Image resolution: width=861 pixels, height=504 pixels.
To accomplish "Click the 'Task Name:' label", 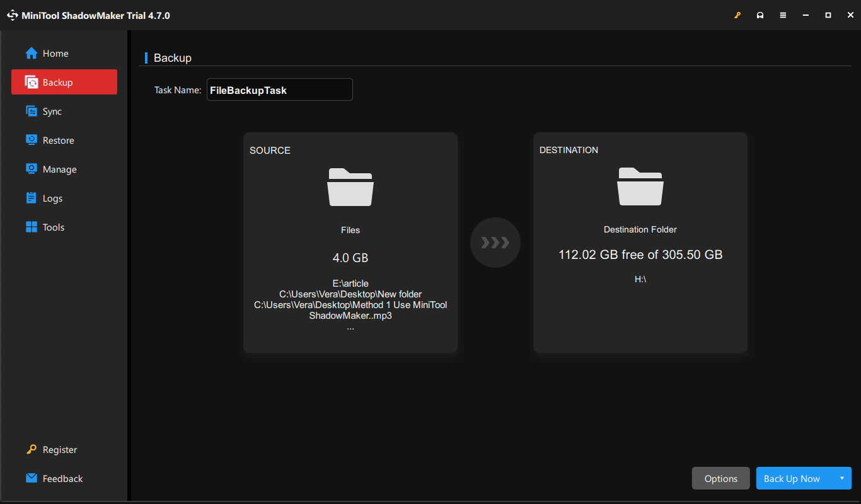I will point(178,90).
